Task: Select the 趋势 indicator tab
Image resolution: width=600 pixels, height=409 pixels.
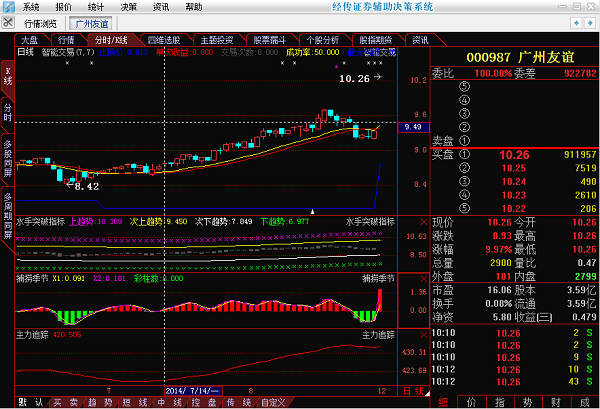Action: tap(99, 402)
